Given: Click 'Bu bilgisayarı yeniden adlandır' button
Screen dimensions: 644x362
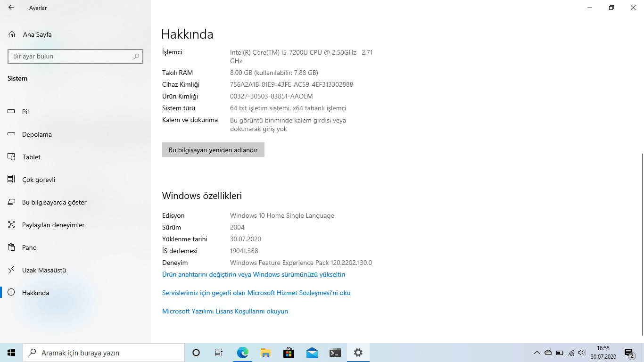Looking at the screenshot, I should point(213,150).
